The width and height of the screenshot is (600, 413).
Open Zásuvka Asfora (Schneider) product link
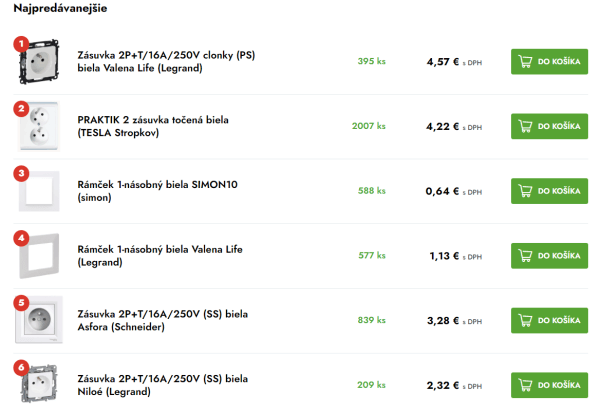[163, 320]
